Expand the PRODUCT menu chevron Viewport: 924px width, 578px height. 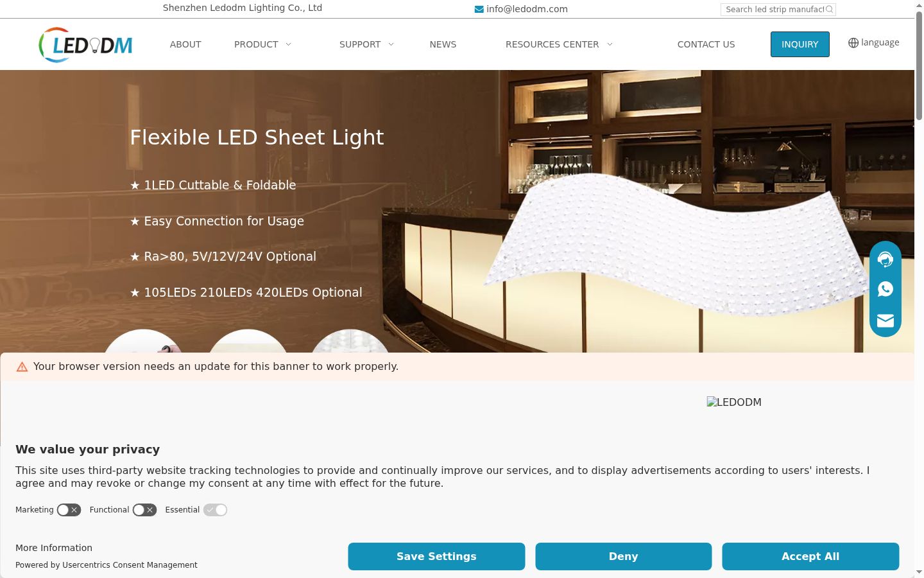288,44
